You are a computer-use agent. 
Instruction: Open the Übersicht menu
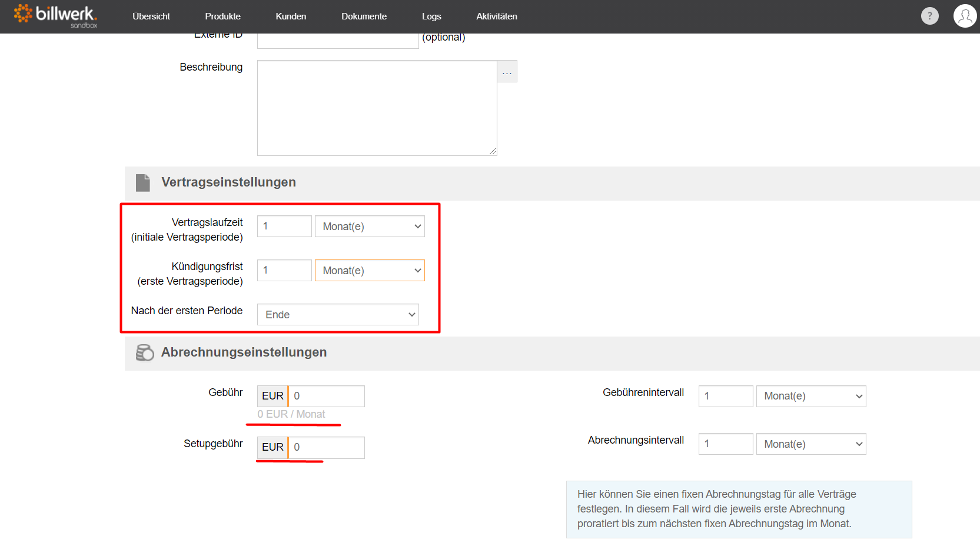151,16
